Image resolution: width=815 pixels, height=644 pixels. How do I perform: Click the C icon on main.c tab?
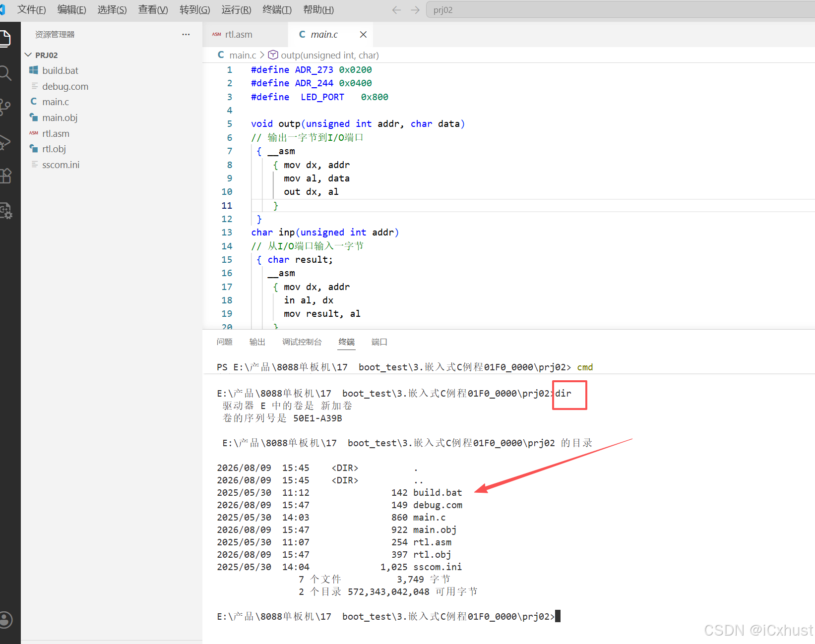pyautogui.click(x=302, y=34)
